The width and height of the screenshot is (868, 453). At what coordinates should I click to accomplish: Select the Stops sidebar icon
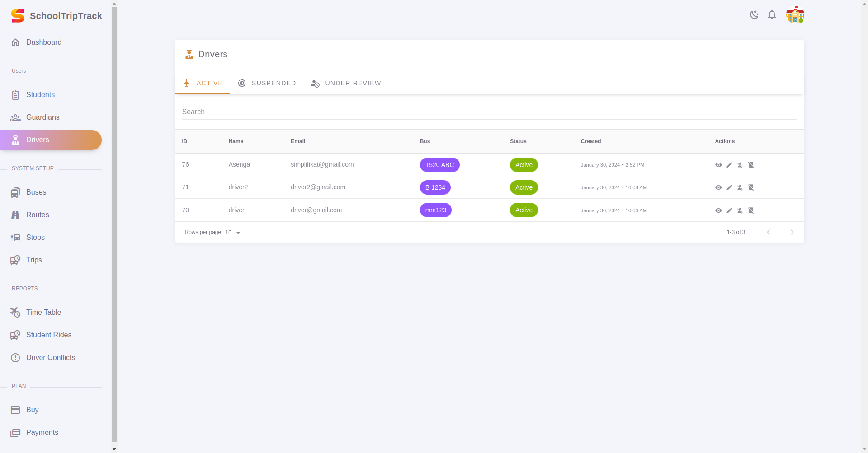pyautogui.click(x=15, y=237)
